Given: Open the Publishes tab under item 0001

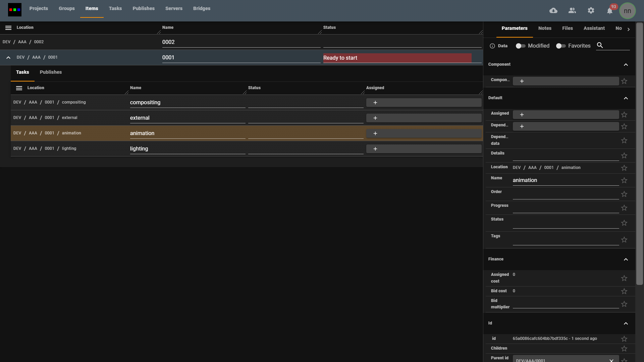Looking at the screenshot, I should tap(51, 72).
